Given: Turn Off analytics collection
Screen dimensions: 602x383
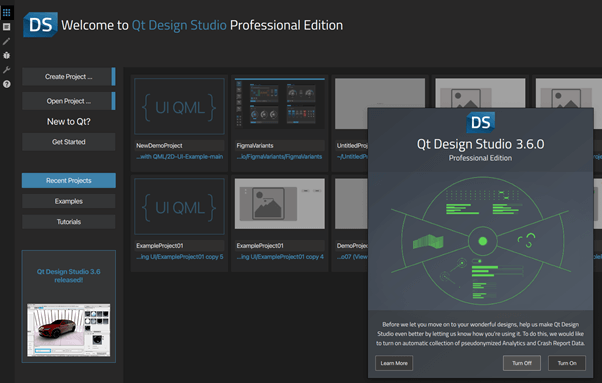Looking at the screenshot, I should (522, 363).
